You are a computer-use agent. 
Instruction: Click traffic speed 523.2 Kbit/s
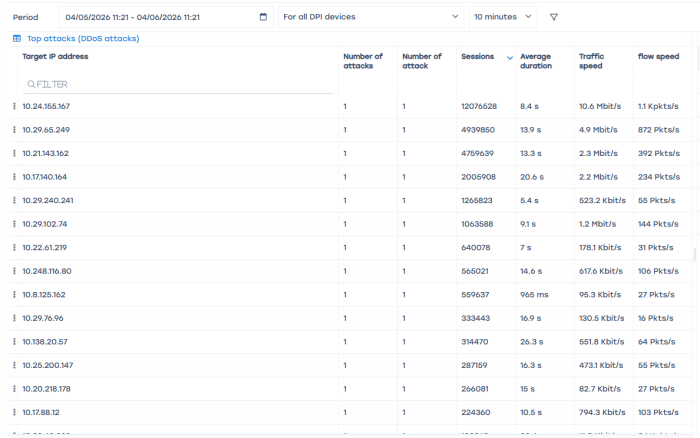602,200
